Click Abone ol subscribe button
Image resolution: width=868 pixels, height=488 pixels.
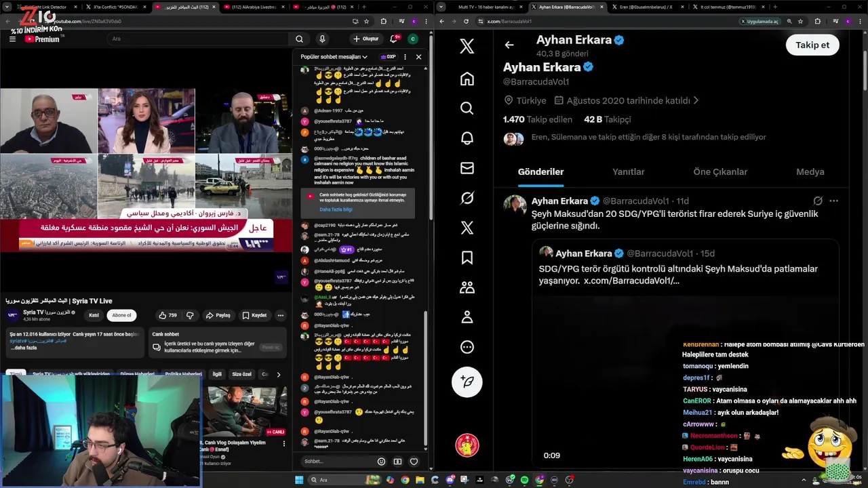(x=121, y=315)
